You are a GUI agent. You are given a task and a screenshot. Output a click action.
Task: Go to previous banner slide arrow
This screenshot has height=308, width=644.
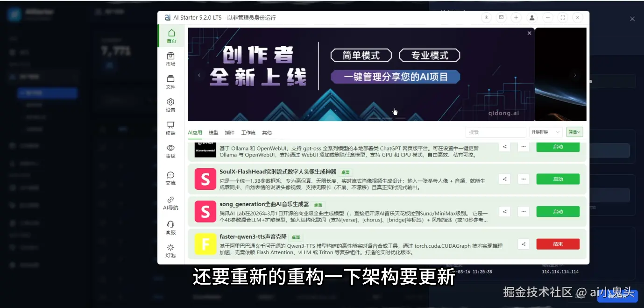coord(199,75)
